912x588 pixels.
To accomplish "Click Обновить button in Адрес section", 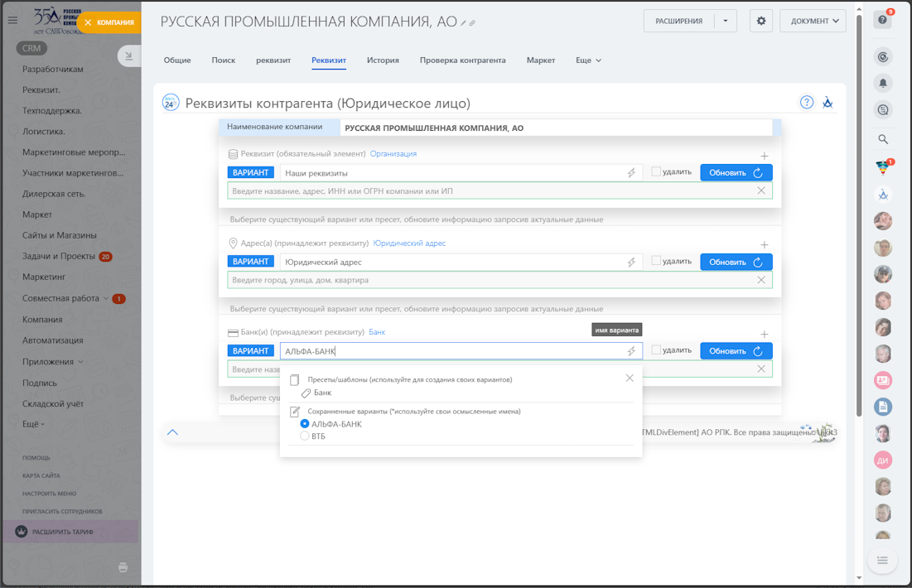I will coord(736,262).
